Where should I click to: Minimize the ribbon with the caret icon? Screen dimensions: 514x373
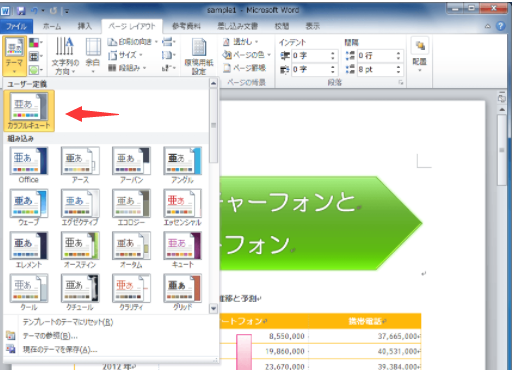pos(488,26)
